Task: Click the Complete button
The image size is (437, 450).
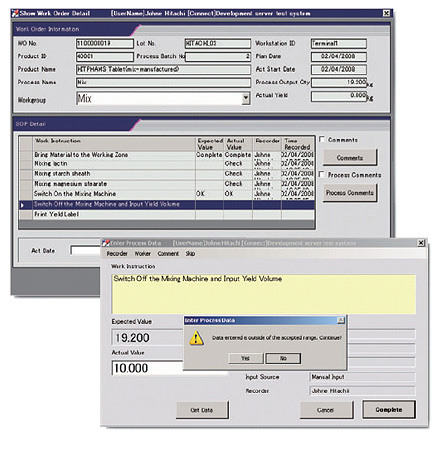Action: click(389, 410)
